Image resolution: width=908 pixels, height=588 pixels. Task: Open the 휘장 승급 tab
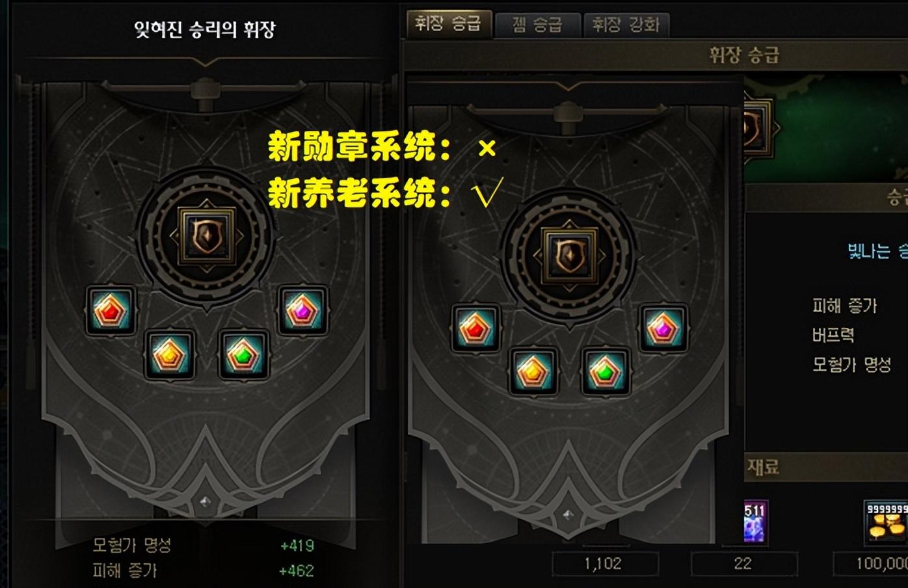pyautogui.click(x=448, y=24)
